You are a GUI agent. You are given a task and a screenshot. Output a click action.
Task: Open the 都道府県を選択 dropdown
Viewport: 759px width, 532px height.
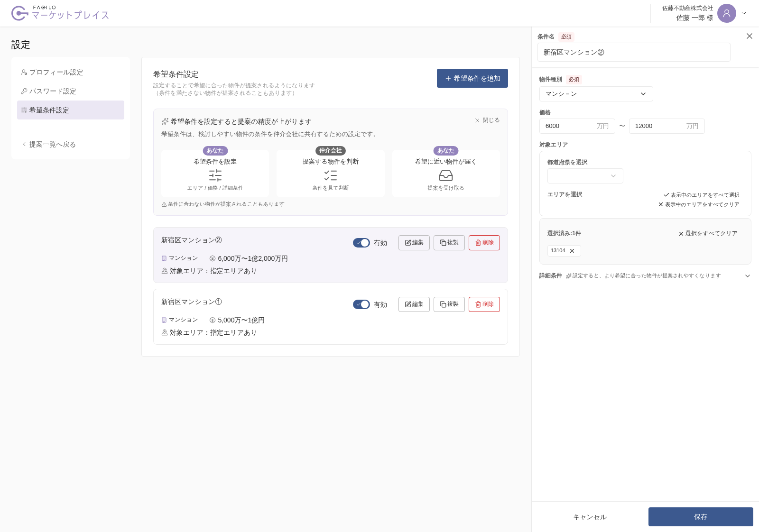point(585,176)
